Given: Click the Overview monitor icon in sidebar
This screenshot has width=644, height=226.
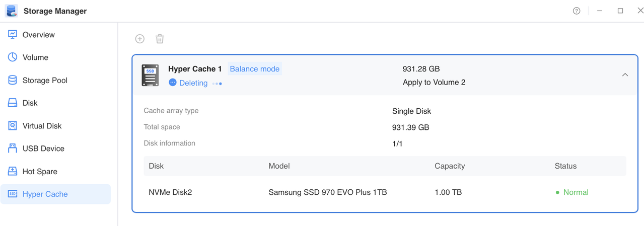Looking at the screenshot, I should pos(13,34).
